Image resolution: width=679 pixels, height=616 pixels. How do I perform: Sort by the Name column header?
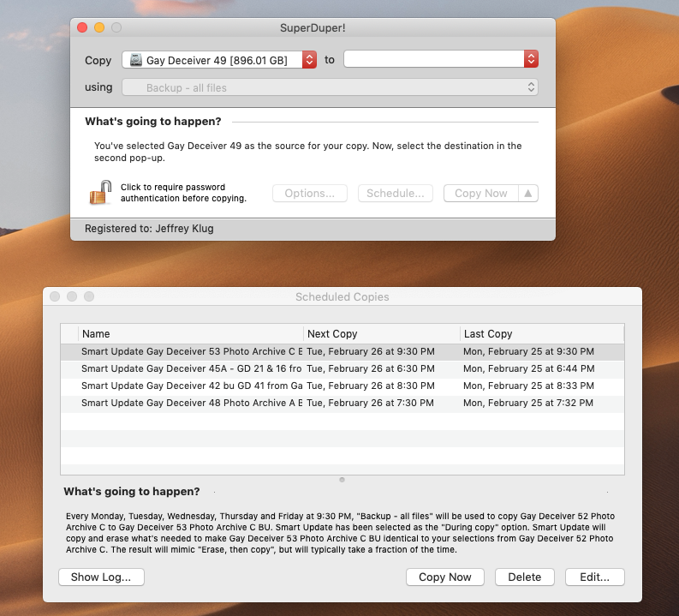click(x=191, y=334)
